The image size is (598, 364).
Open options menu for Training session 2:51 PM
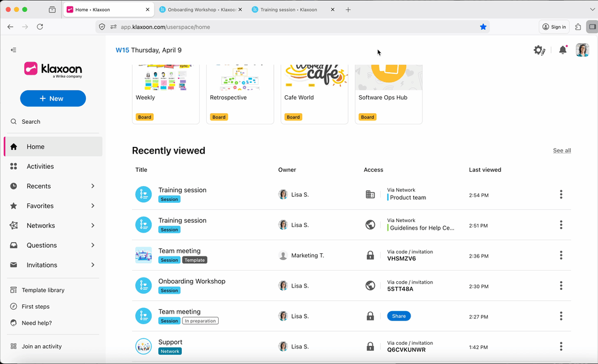click(x=561, y=225)
